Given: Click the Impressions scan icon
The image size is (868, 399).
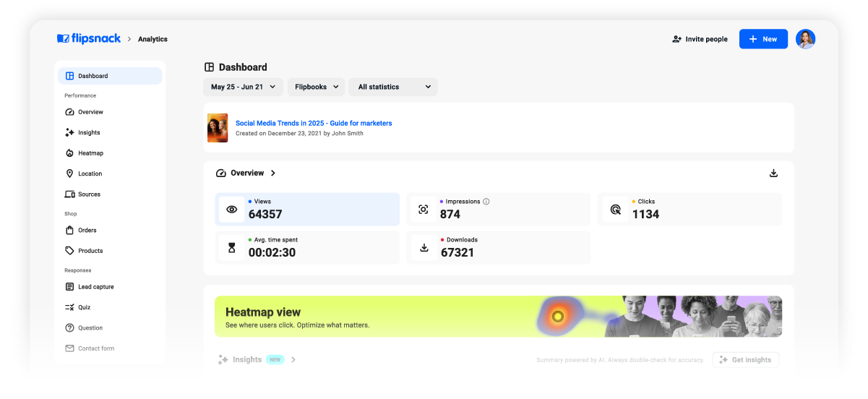Looking at the screenshot, I should (x=424, y=210).
